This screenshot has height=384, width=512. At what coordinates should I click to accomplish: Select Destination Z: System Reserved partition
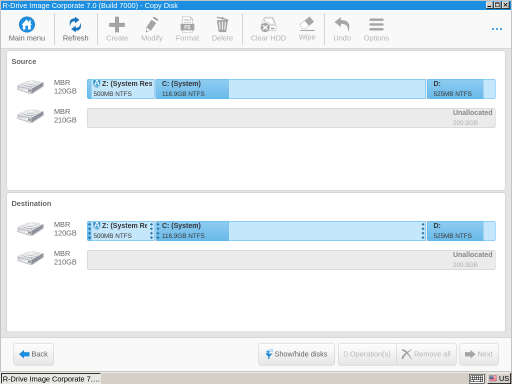coord(121,231)
